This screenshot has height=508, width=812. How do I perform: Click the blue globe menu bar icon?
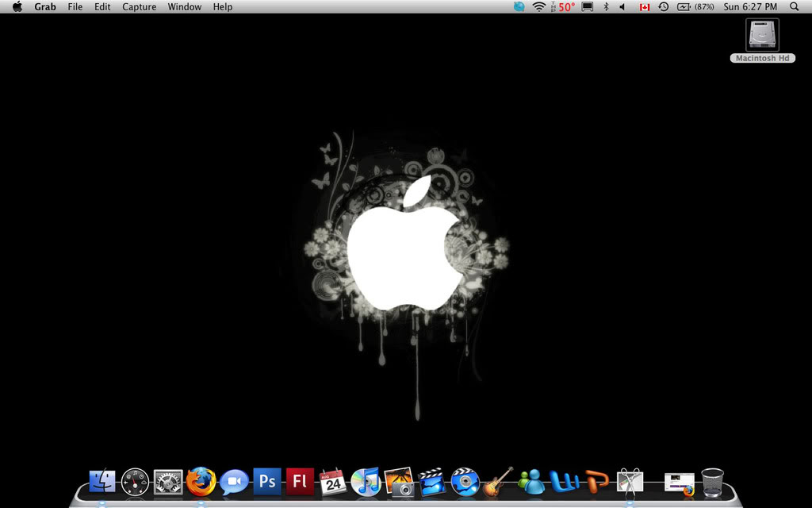[x=519, y=6]
